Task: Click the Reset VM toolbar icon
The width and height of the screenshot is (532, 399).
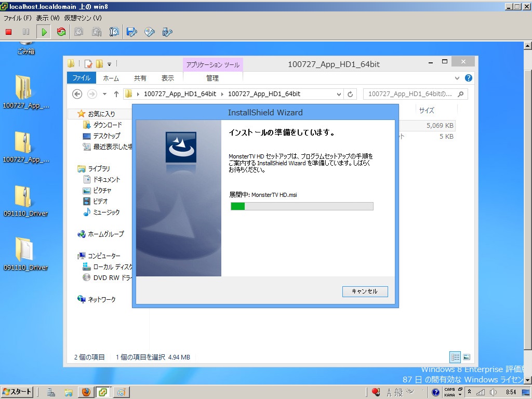Action: click(x=61, y=32)
